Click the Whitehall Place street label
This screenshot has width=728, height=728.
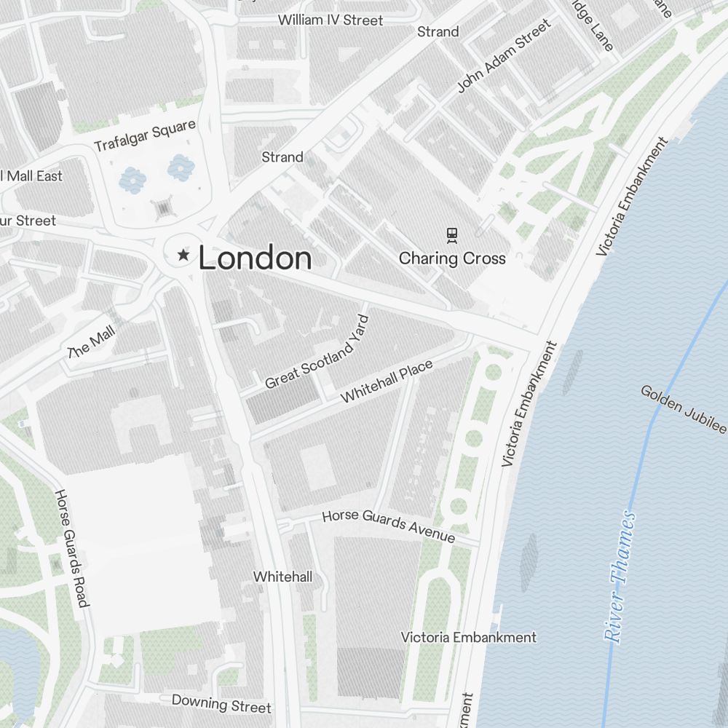[387, 381]
